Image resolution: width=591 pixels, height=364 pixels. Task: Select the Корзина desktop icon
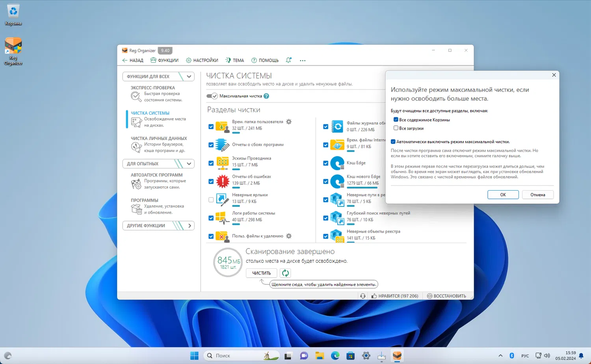13,15
